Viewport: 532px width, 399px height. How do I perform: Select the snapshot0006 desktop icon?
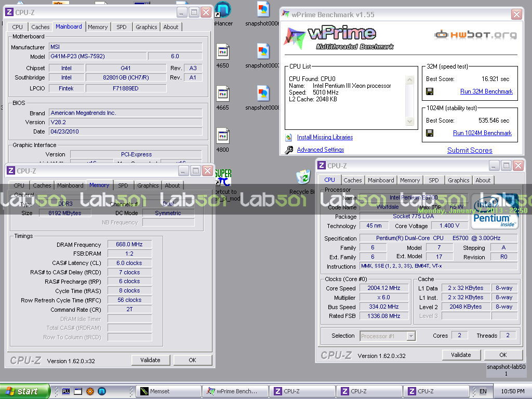click(x=263, y=10)
